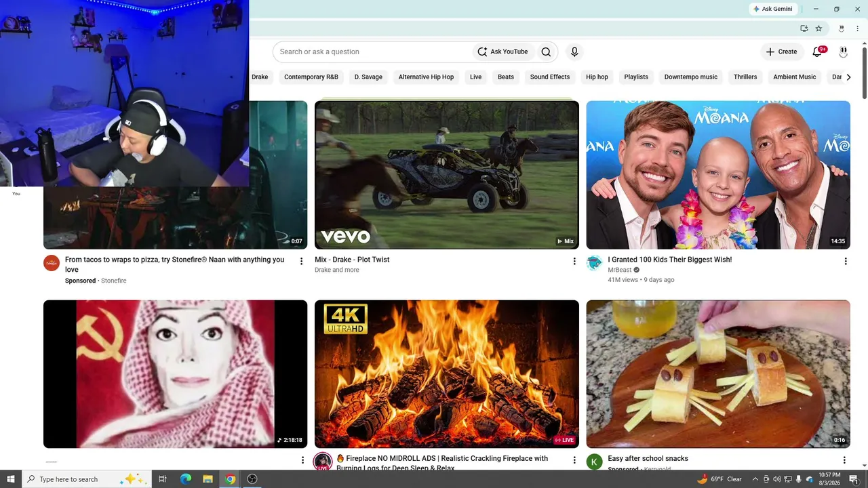Click the YouTube search magnifier button

pos(546,52)
